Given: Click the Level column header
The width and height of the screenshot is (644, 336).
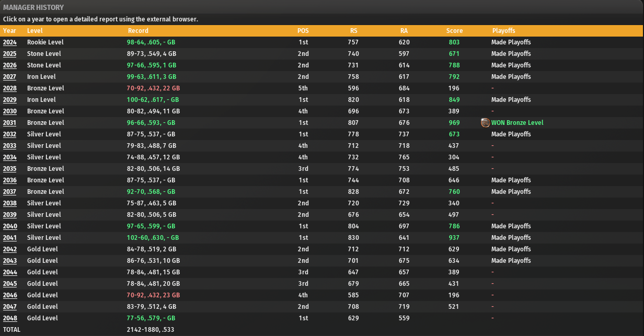Looking at the screenshot, I should 35,31.
